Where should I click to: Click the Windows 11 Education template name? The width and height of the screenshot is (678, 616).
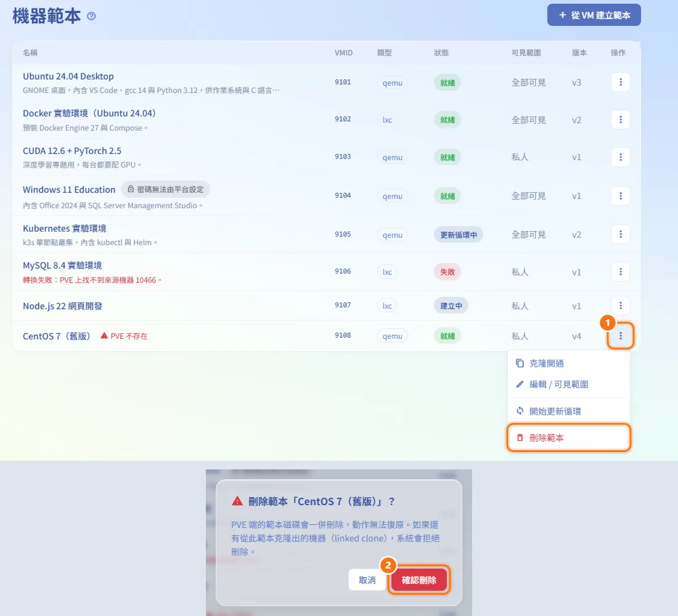[69, 189]
